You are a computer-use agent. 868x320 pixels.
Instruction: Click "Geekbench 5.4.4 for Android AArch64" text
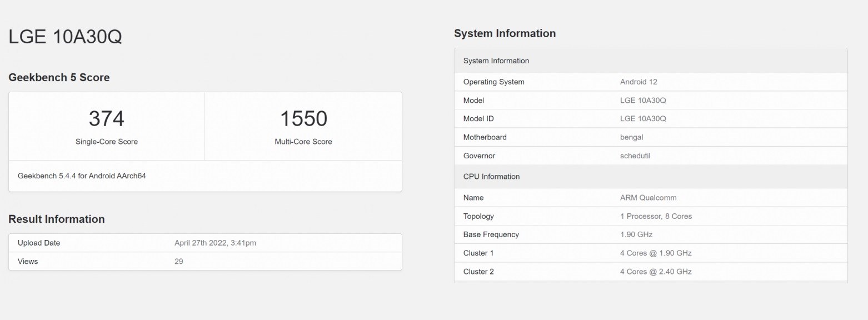(82, 176)
